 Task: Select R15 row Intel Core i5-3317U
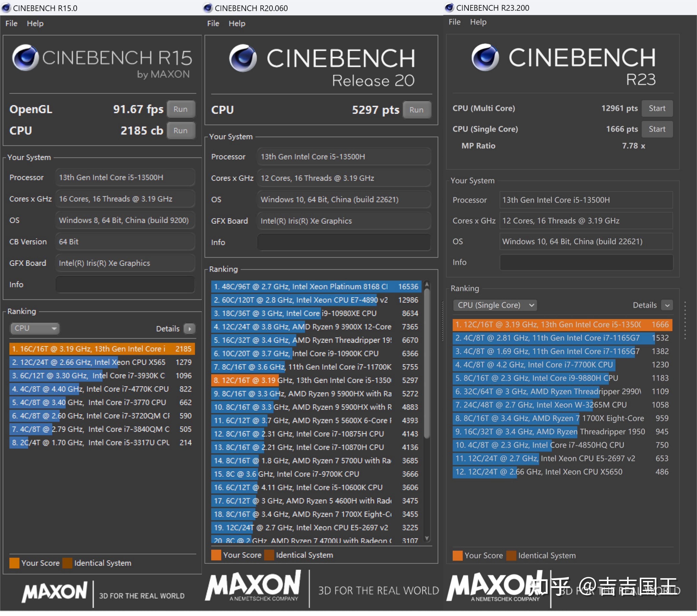click(x=102, y=443)
